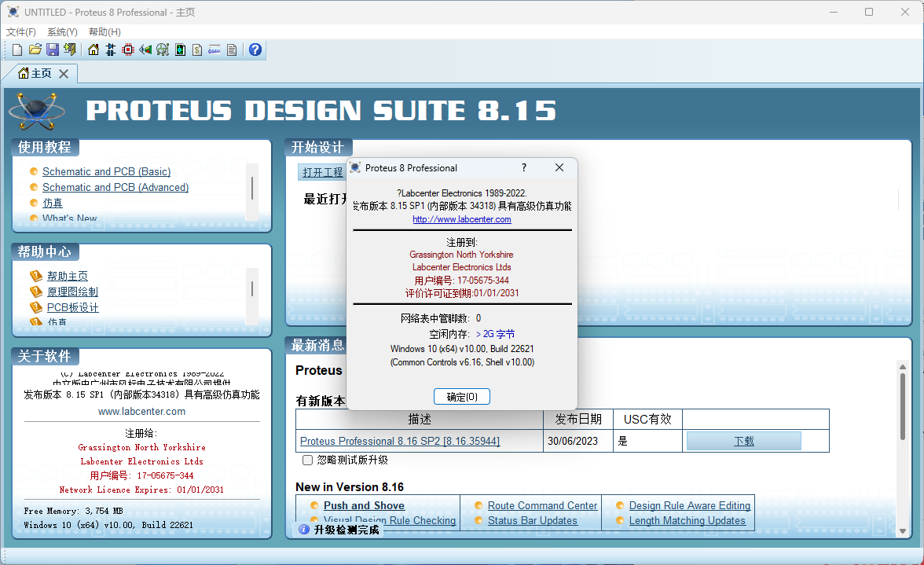Open the 帮助(H) menu
Image resolution: width=924 pixels, height=565 pixels.
tap(105, 31)
